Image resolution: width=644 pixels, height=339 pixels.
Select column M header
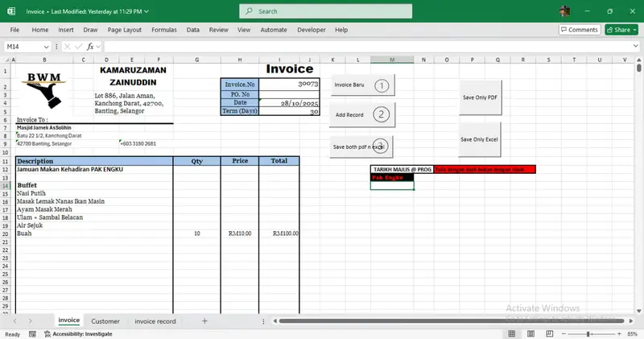pyautogui.click(x=392, y=60)
